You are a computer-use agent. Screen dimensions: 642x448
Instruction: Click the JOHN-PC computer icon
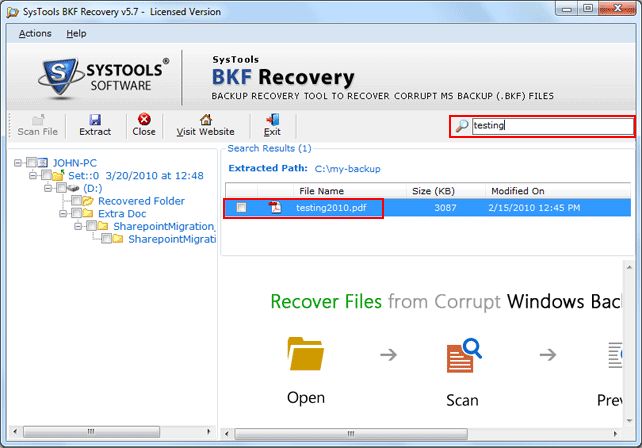(43, 163)
